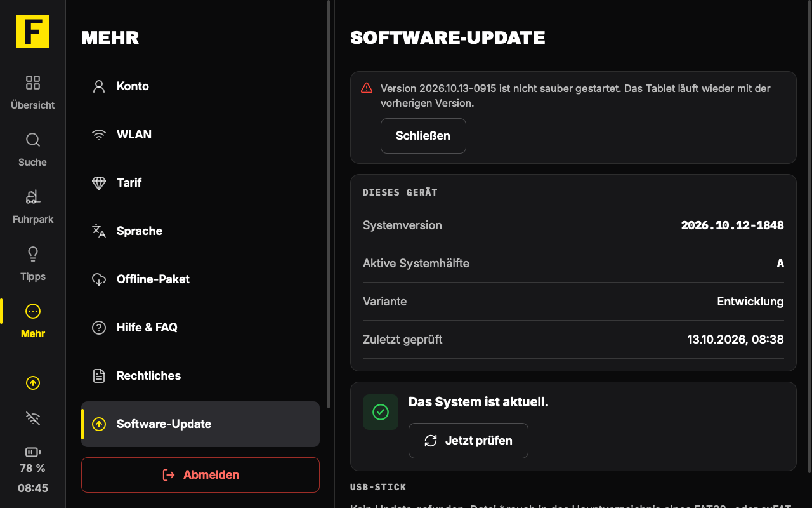Click the sidebar update-available arrow icon
812x508 pixels.
[x=33, y=383]
